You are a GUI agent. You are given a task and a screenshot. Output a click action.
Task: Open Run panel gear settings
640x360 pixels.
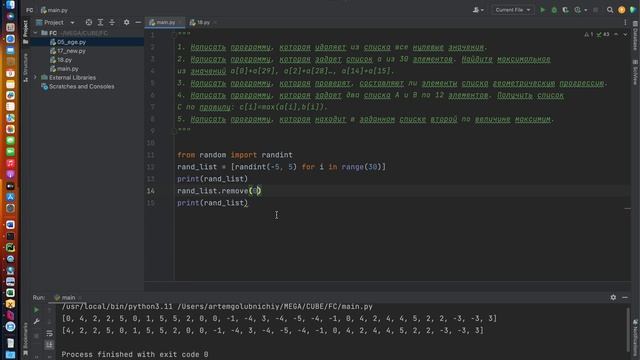[613, 298]
